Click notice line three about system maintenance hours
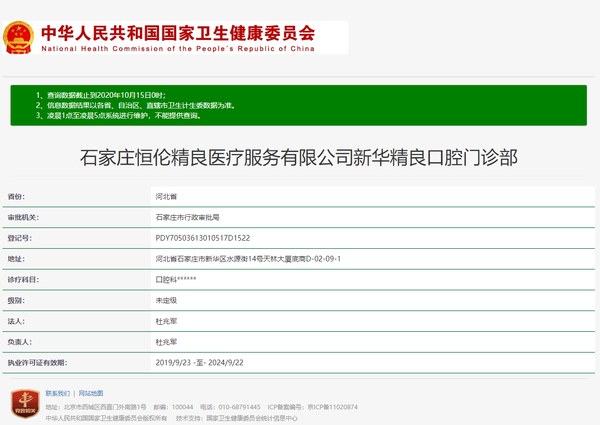 118,115
